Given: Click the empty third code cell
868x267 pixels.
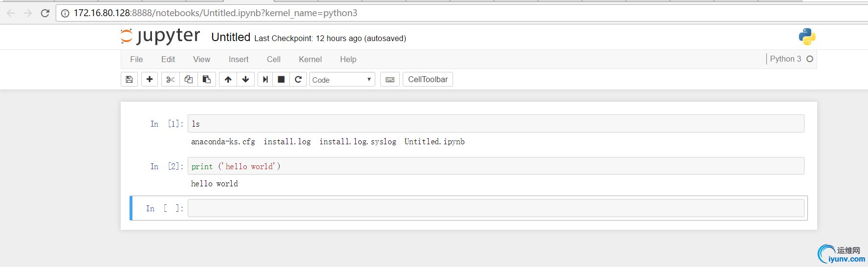Looking at the screenshot, I should pyautogui.click(x=496, y=208).
